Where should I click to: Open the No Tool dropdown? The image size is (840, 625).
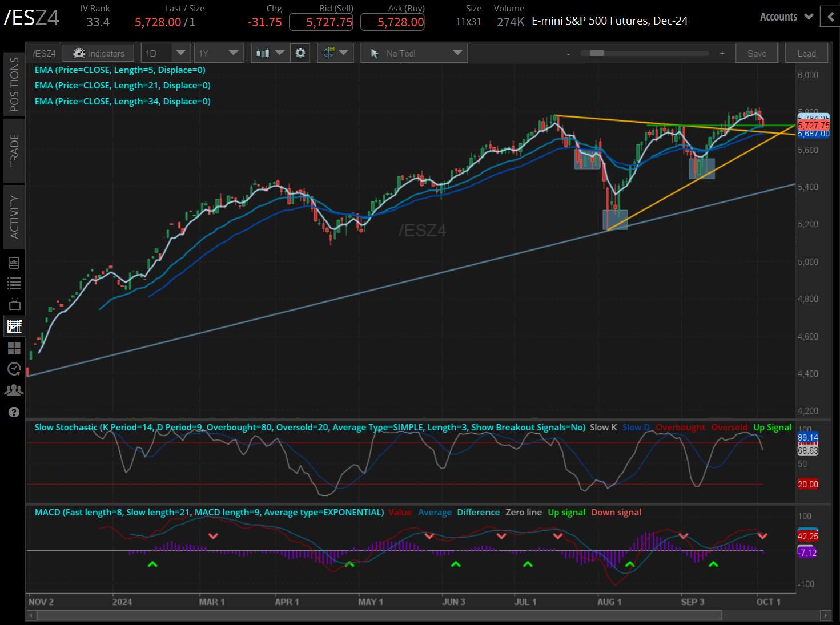413,53
